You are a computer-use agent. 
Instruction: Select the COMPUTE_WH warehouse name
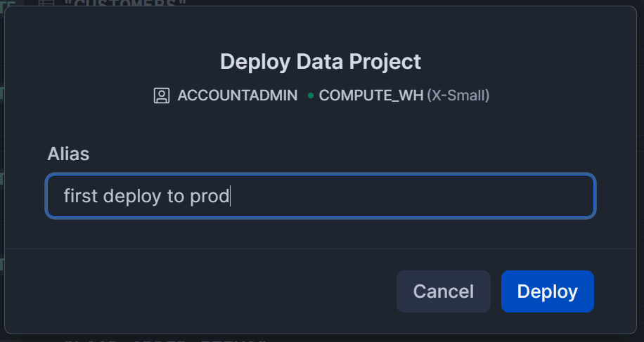(371, 96)
